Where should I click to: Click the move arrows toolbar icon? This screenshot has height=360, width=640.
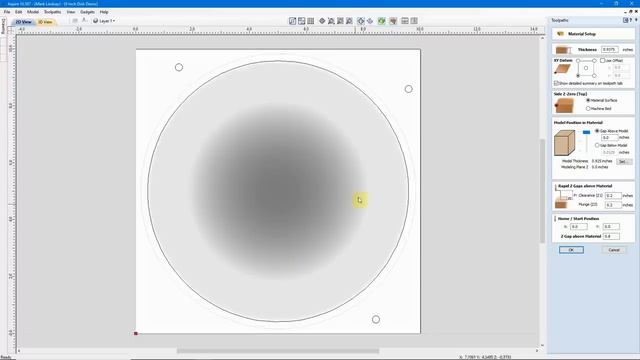(x=370, y=21)
